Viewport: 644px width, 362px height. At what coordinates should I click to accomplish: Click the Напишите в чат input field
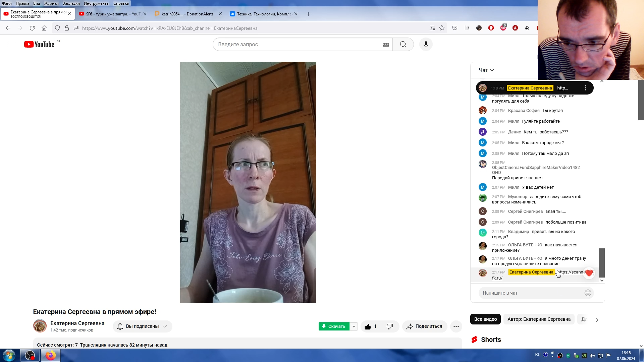pyautogui.click(x=530, y=293)
